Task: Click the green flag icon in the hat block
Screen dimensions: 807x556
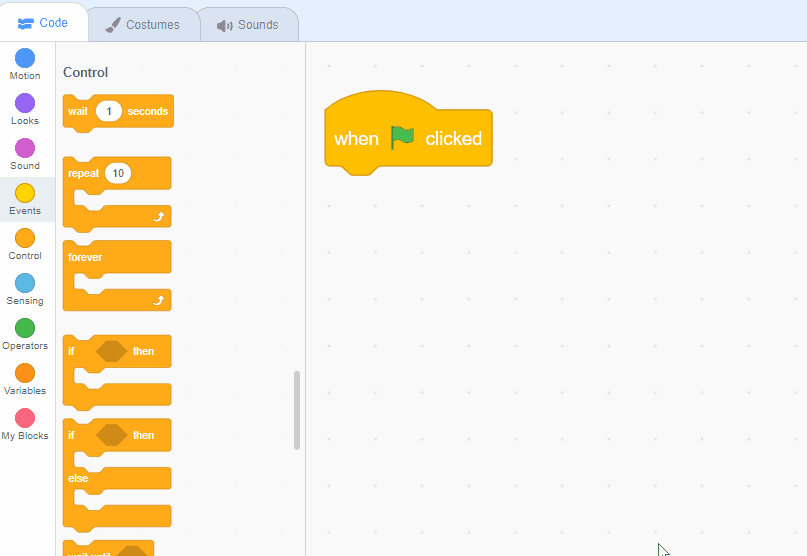Action: pos(402,137)
